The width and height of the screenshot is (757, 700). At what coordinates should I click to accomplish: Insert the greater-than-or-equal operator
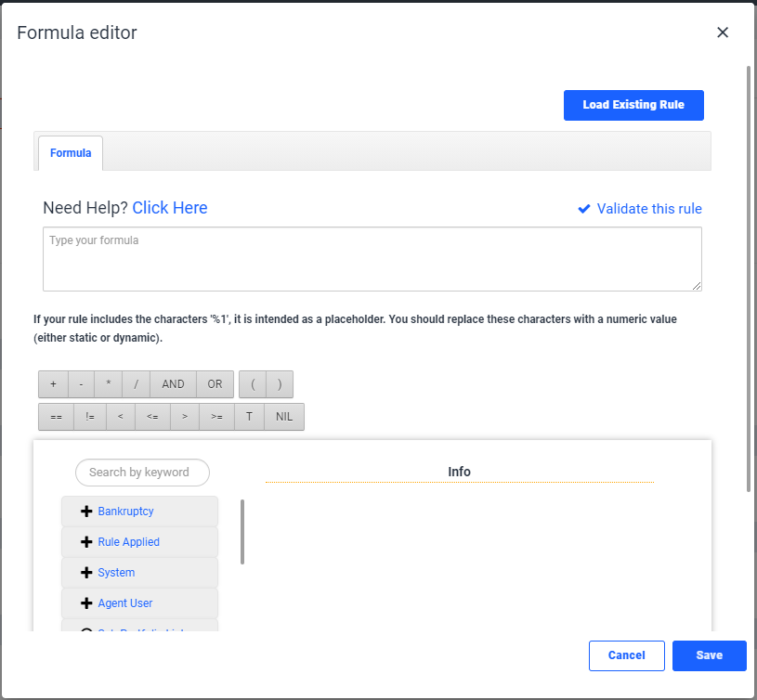point(216,416)
